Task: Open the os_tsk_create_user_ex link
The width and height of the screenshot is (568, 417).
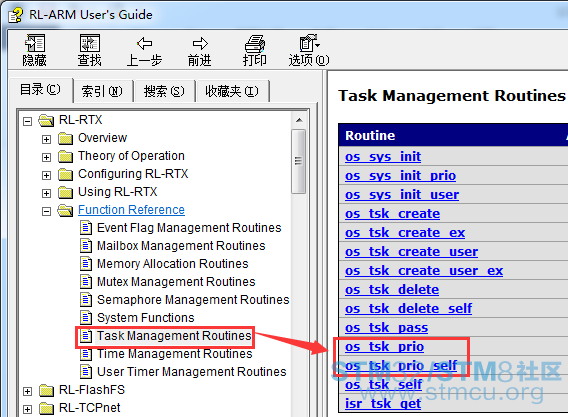Action: pos(424,271)
